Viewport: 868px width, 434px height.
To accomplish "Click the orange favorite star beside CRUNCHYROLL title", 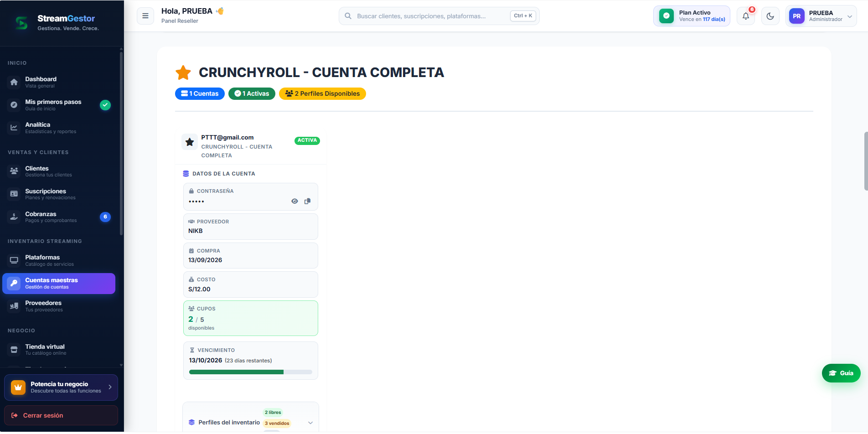I will [x=183, y=72].
